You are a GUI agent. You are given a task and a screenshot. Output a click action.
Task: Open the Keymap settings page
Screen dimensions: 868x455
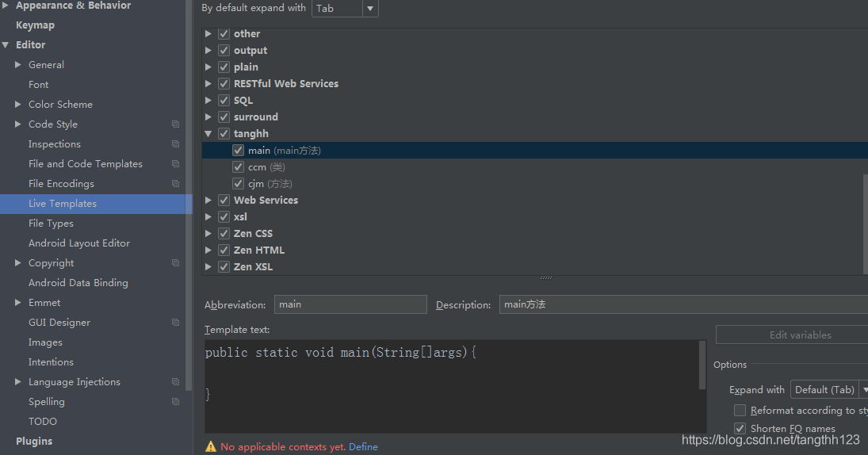[35, 25]
